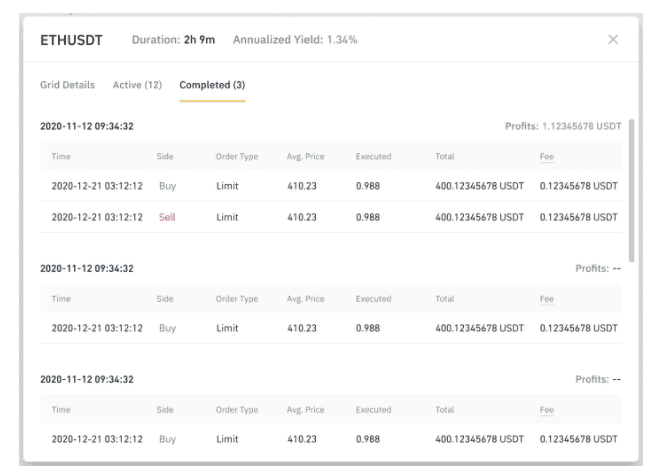
Task: Click the Executed header in the first table
Action: (x=373, y=157)
